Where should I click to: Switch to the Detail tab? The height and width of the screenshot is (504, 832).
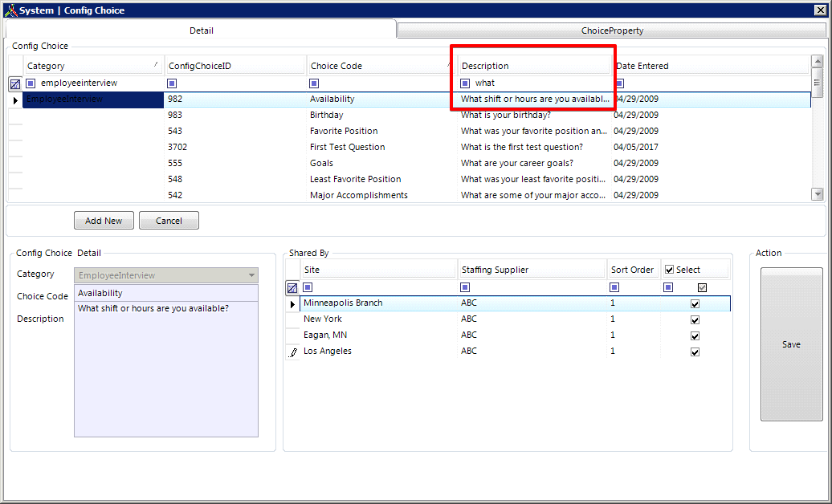click(x=201, y=30)
